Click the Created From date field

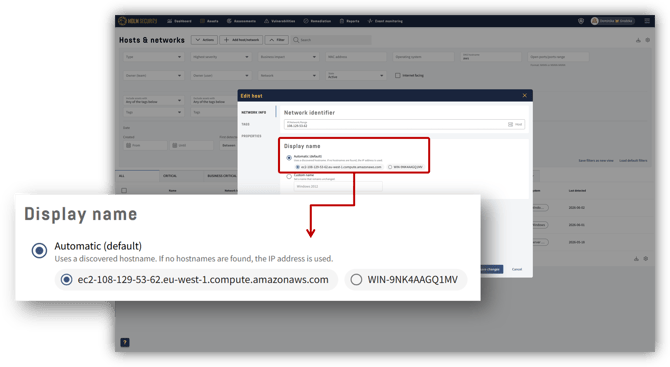click(x=145, y=146)
